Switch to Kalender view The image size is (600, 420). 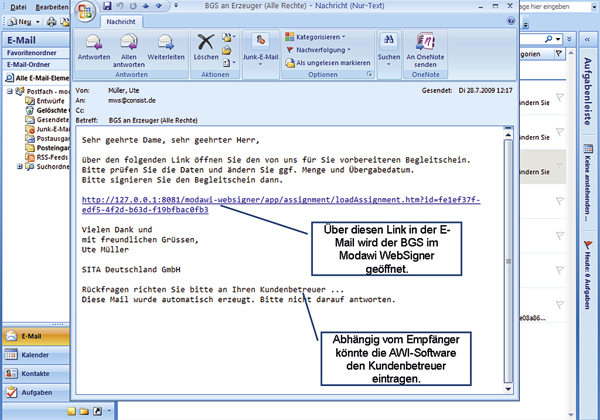point(36,355)
